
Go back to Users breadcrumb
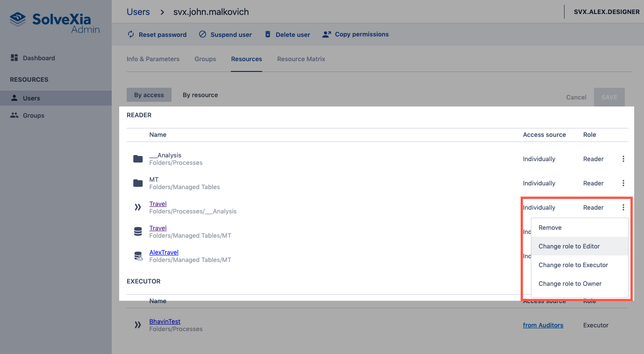click(138, 12)
